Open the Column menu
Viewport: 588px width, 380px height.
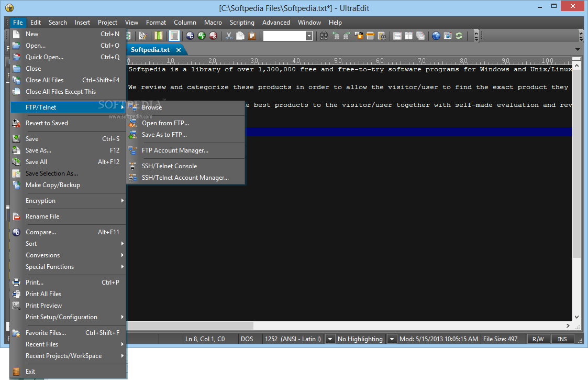point(185,23)
